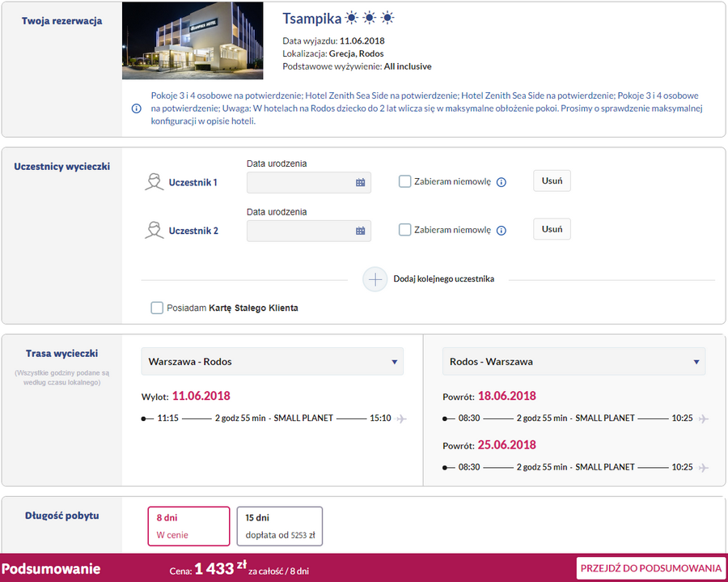Click the Uczestnik 2 person avatar icon
Screen dimensions: 728x582
click(154, 231)
